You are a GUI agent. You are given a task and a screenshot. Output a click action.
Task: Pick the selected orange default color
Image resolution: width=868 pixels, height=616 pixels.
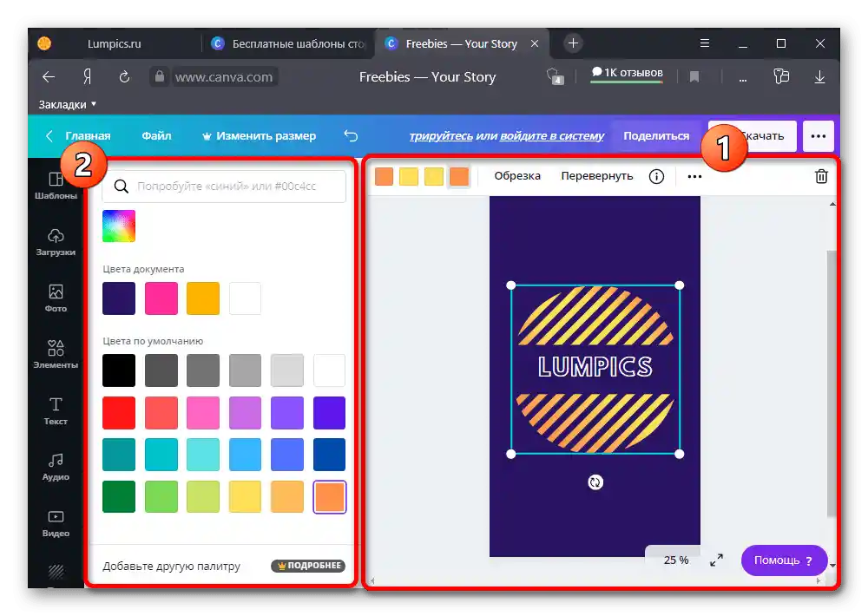coord(329,496)
